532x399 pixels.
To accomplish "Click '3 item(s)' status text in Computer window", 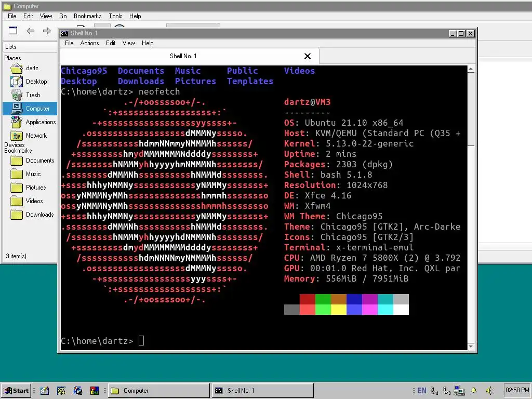I will point(16,256).
